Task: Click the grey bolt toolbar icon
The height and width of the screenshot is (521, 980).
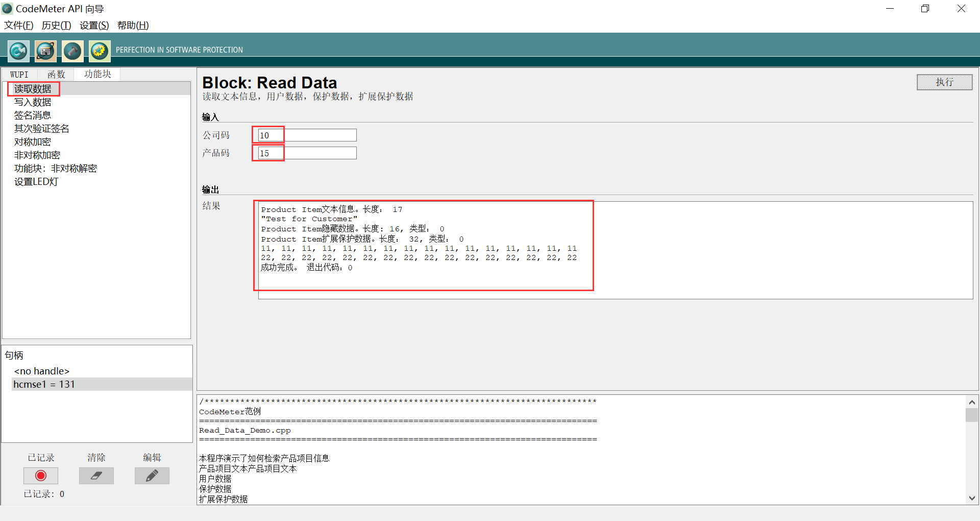Action: [72, 51]
